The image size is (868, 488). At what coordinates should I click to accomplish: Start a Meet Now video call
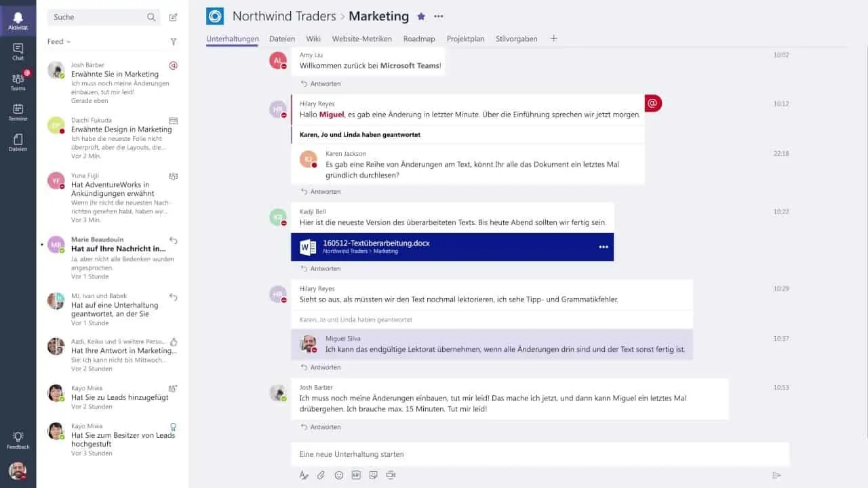coord(390,475)
